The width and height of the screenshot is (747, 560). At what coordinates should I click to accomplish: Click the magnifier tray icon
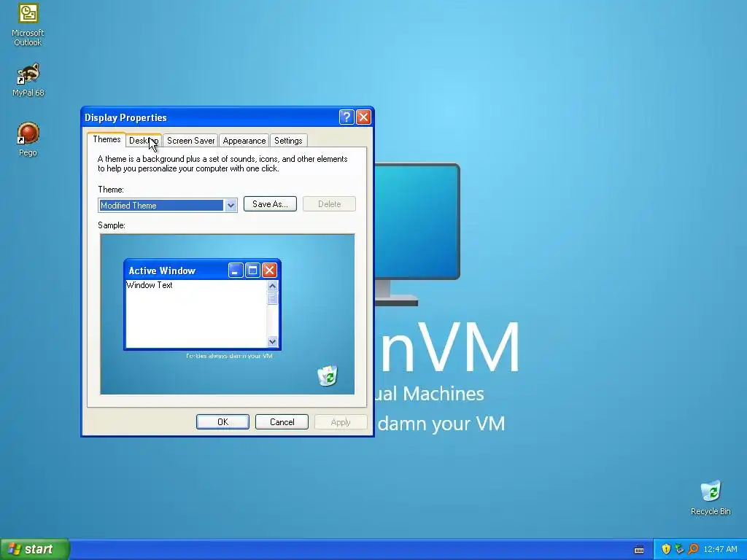coord(693,549)
